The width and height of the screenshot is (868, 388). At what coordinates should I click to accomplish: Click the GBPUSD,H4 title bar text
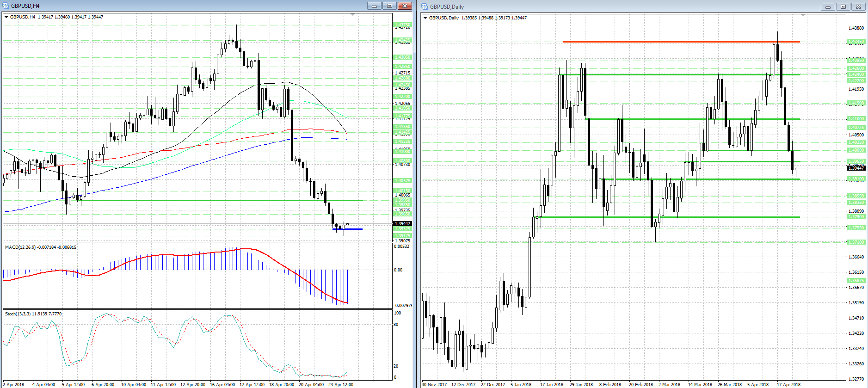25,6
